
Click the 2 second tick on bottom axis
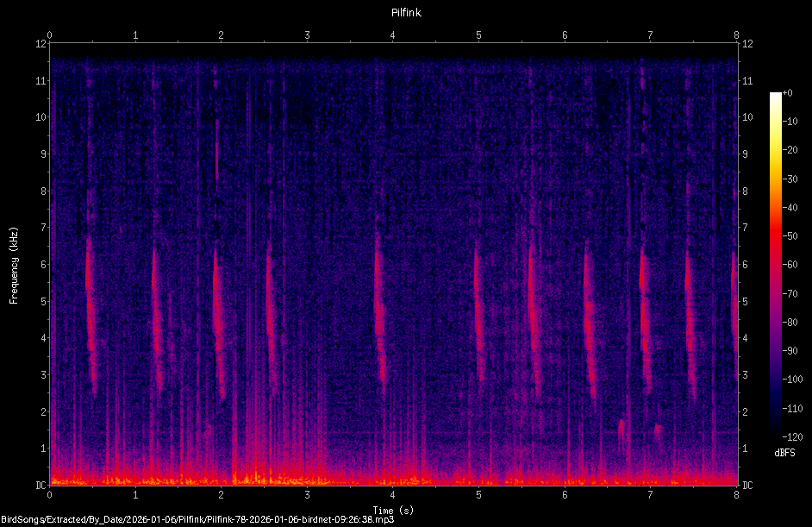(x=222, y=495)
